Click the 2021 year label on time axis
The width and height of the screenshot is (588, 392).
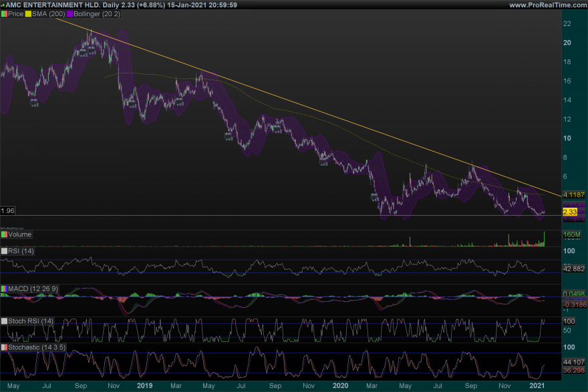537,385
